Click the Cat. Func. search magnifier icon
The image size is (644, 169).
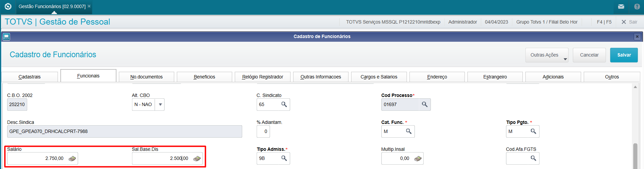click(x=409, y=131)
